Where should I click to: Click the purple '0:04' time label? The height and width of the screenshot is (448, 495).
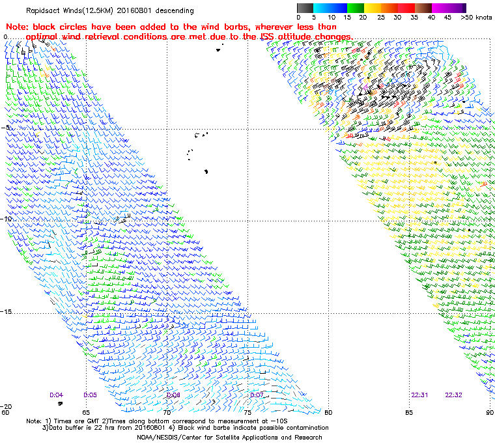pyautogui.click(x=56, y=395)
